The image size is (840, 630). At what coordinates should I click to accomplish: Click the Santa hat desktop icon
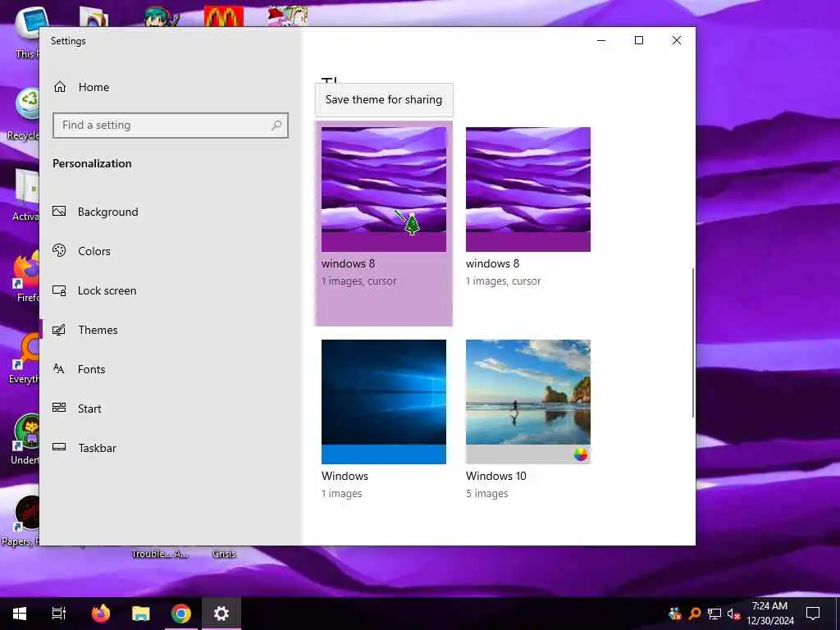point(288,16)
